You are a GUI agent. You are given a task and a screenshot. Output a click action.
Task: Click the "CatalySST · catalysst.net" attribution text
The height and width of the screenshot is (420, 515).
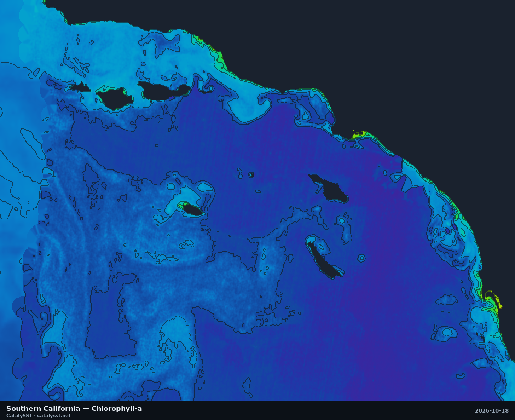click(39, 416)
